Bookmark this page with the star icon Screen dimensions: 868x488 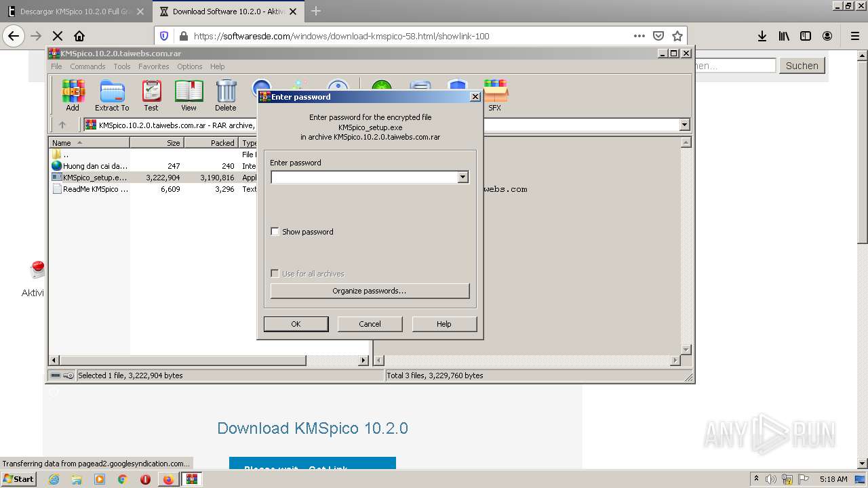click(677, 36)
